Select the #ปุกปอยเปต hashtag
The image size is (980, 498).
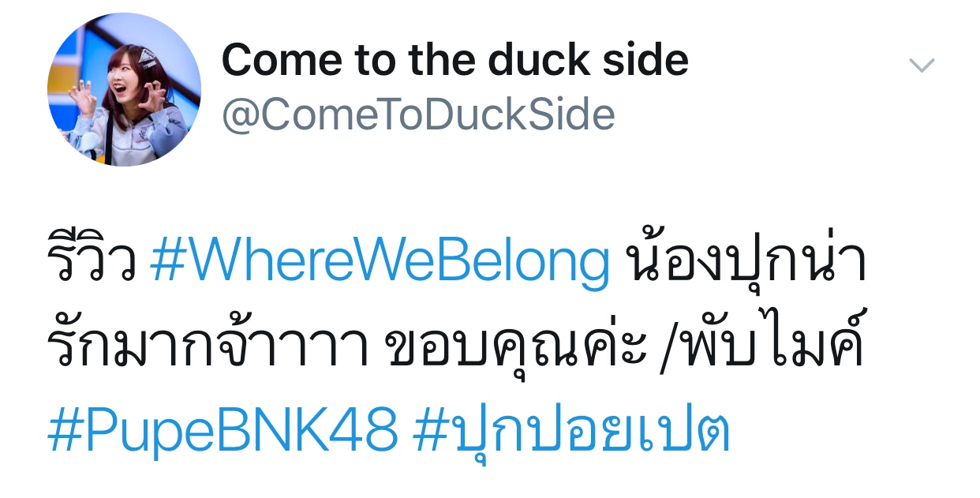pos(571,431)
